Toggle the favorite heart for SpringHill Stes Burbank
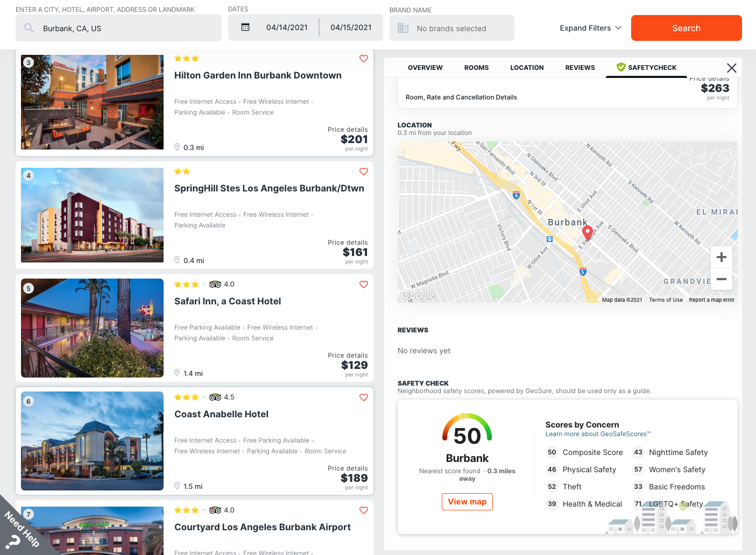This screenshot has width=756, height=555. 364,172
